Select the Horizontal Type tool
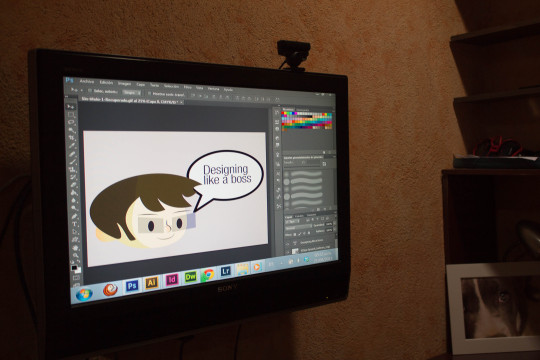540x360 pixels. [74, 224]
